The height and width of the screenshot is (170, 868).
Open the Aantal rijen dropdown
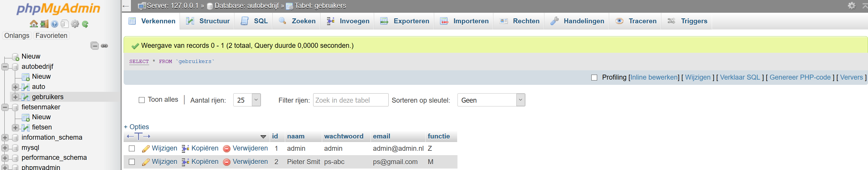tap(247, 100)
